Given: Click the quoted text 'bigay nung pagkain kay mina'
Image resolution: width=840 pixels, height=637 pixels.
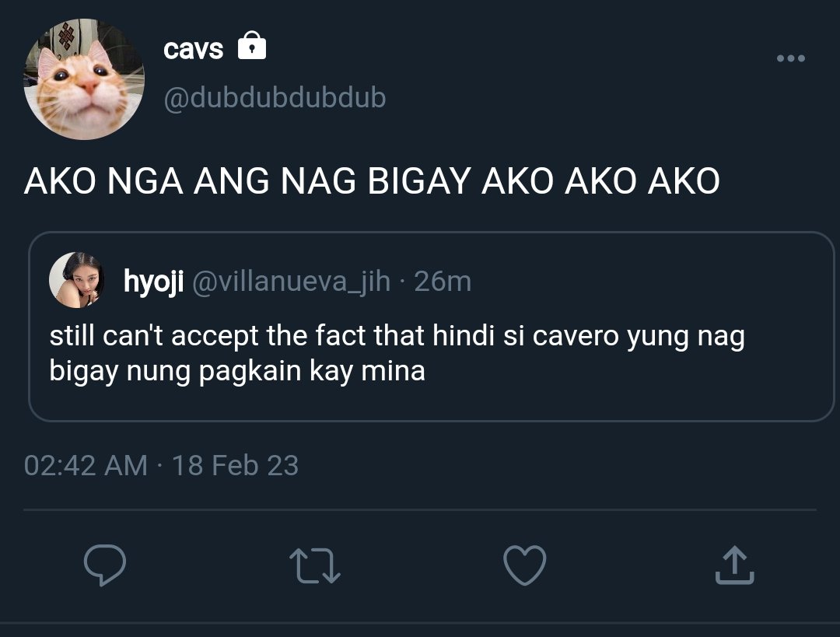Looking at the screenshot, I should tap(237, 371).
